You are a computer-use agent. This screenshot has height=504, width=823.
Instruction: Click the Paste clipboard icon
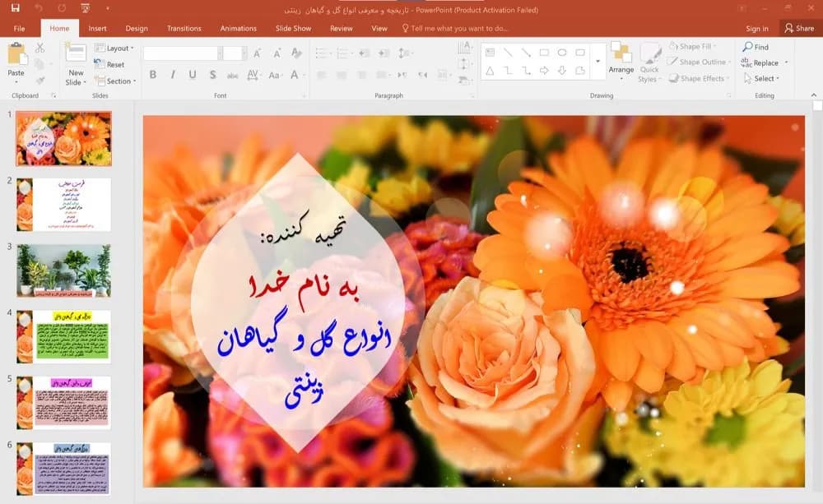pyautogui.click(x=16, y=54)
